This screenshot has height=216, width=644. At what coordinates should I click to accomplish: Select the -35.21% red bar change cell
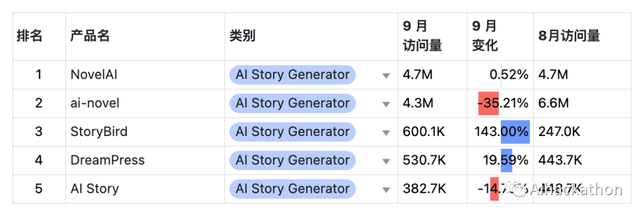click(x=500, y=103)
